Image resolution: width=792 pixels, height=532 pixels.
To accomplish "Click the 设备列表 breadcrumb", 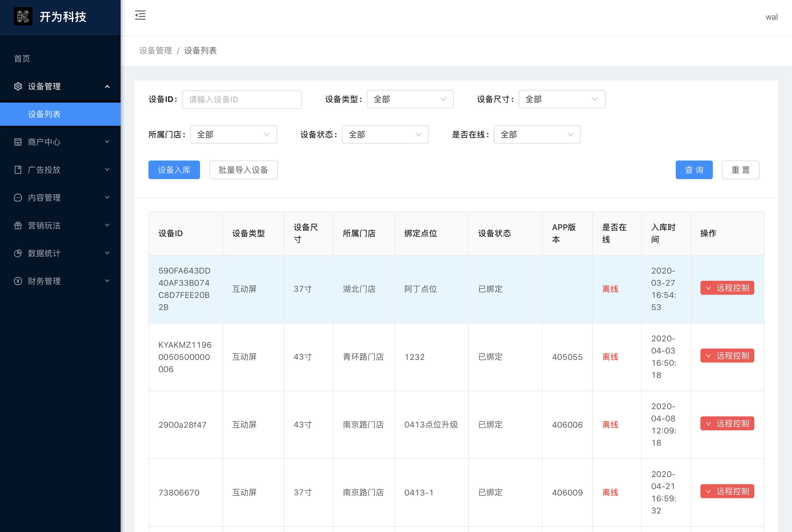I will [x=200, y=50].
